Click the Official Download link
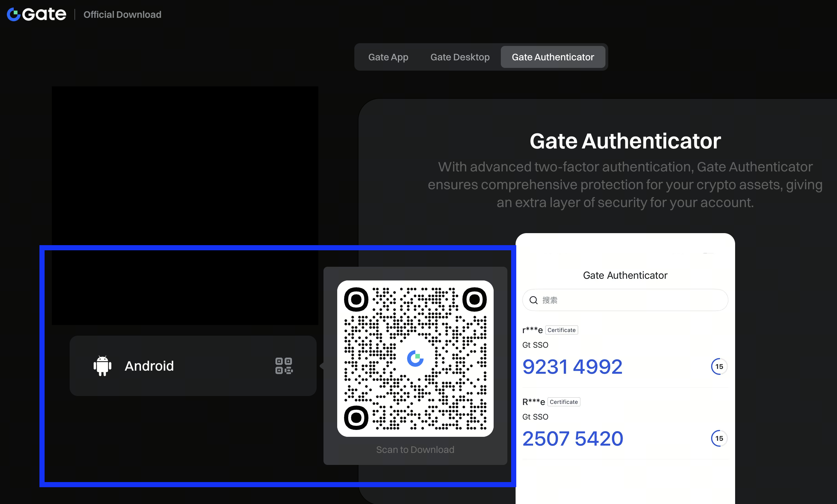Screen dimensions: 837x504 pos(122,14)
